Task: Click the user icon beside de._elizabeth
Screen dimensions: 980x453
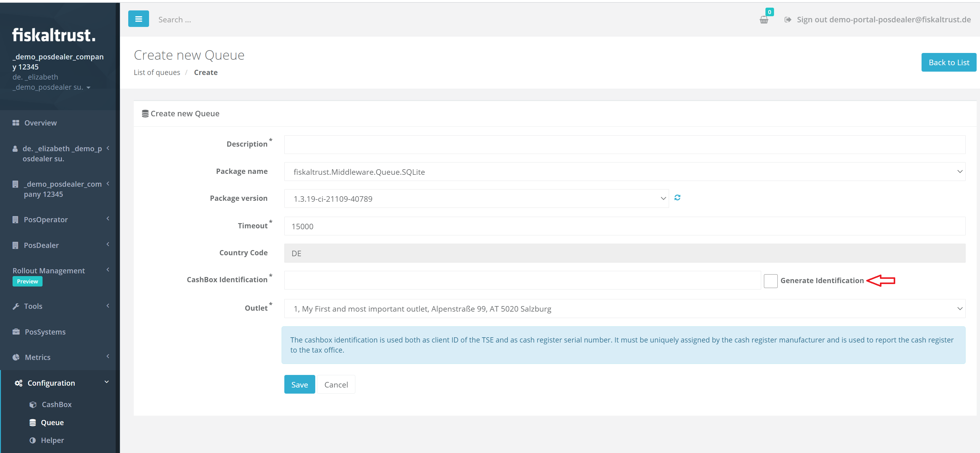Action: coord(15,149)
